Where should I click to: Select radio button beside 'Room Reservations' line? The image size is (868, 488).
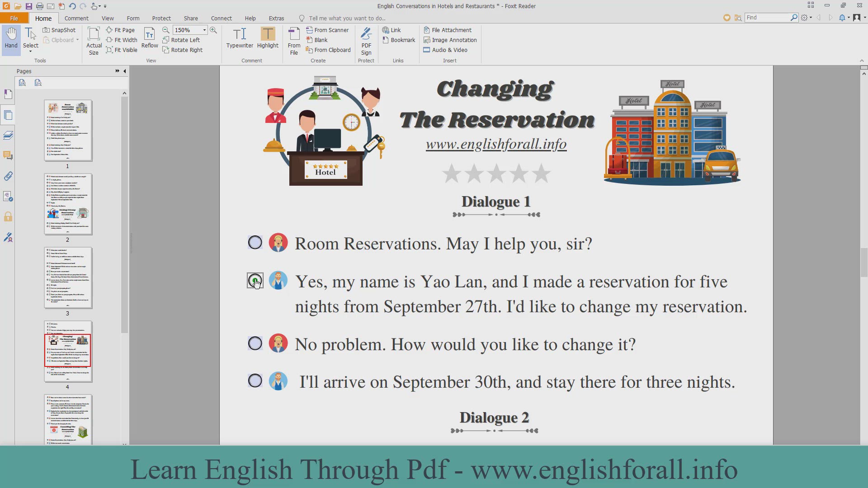(255, 243)
